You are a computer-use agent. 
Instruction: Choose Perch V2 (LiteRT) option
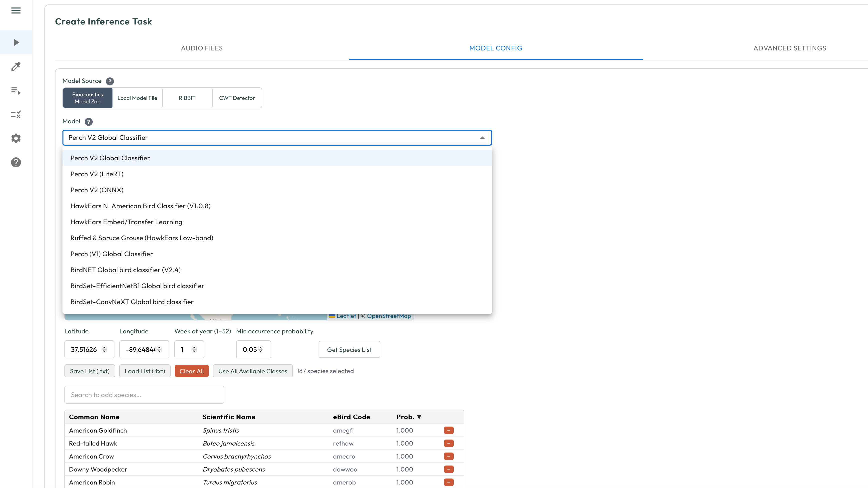coord(277,174)
